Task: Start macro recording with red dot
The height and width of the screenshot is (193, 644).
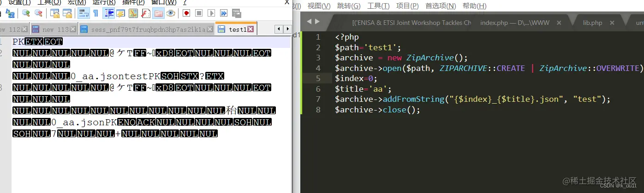Action: coord(186,13)
